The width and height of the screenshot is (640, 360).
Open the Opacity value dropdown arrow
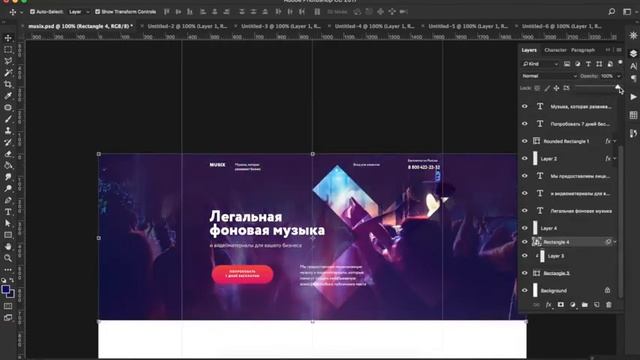coord(619,76)
